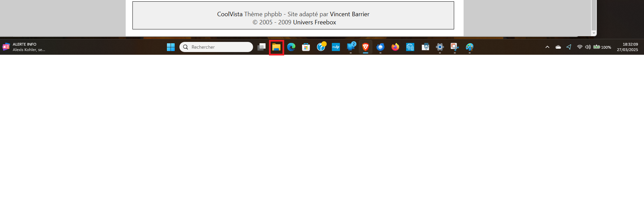Open the document-with-shield app icon
This screenshot has width=644, height=219.
point(425,47)
